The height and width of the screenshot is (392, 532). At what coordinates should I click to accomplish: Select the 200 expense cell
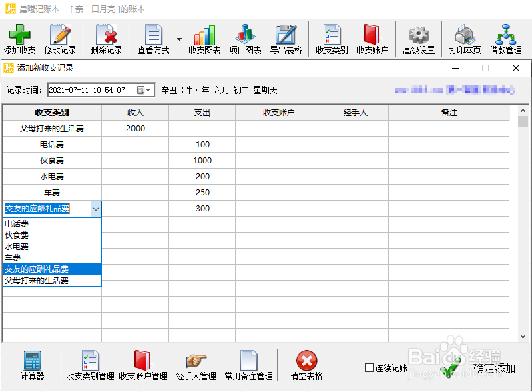pos(202,177)
